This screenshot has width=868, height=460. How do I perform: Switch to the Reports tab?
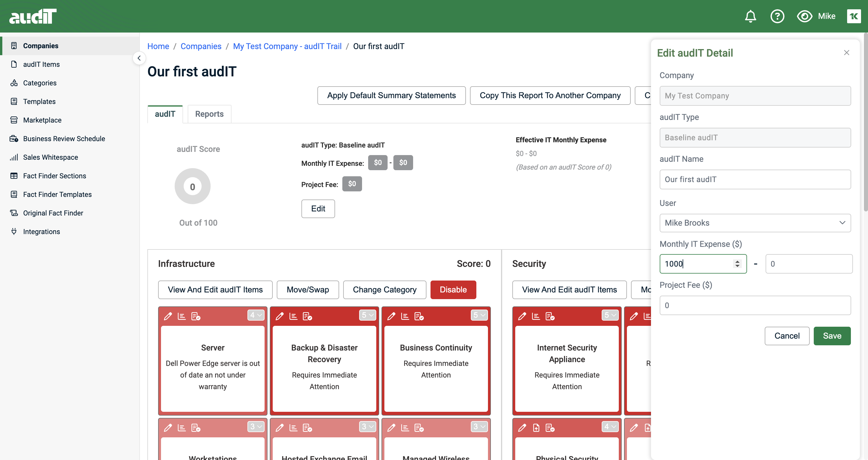[209, 114]
